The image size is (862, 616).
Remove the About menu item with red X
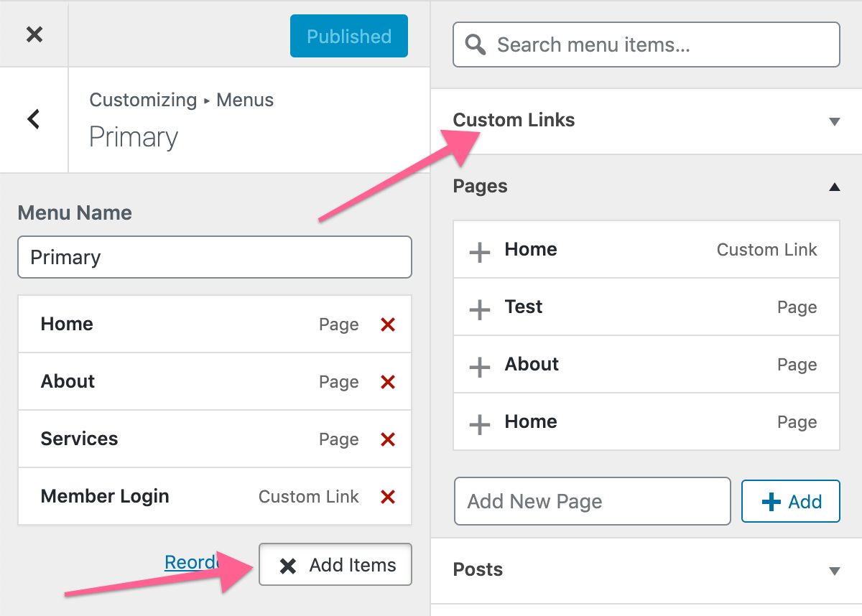coord(388,382)
